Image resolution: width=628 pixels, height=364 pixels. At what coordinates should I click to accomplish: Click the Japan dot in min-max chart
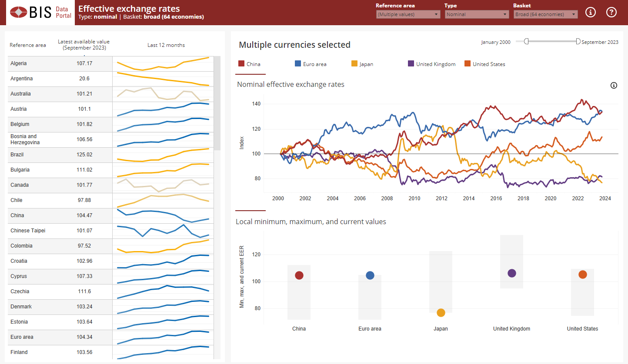point(441,313)
